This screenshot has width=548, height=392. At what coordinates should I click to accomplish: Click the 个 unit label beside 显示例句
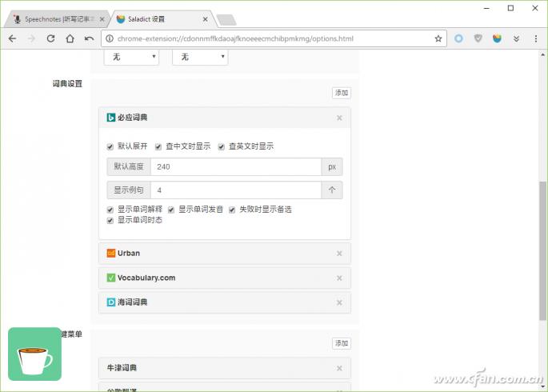click(x=332, y=190)
